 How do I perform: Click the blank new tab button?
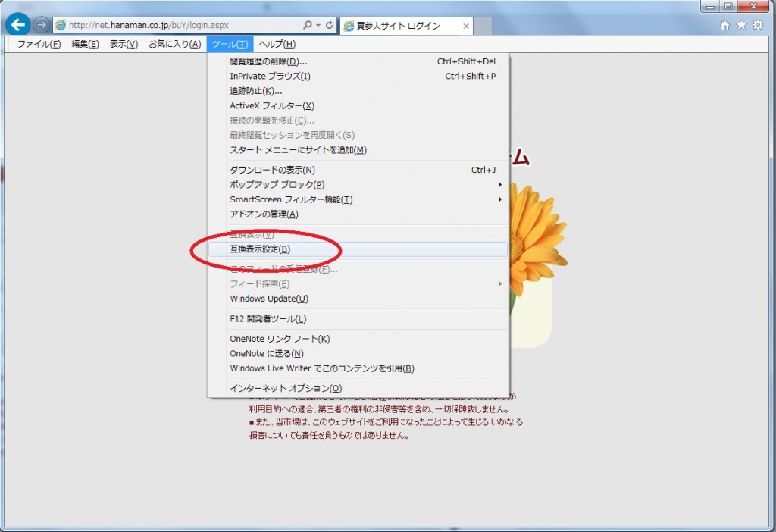(483, 26)
